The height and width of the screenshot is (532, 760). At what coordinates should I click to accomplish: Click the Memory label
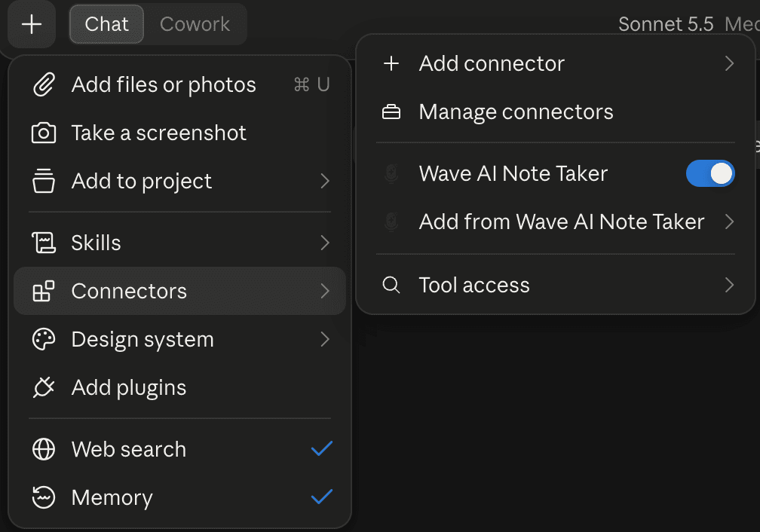112,497
